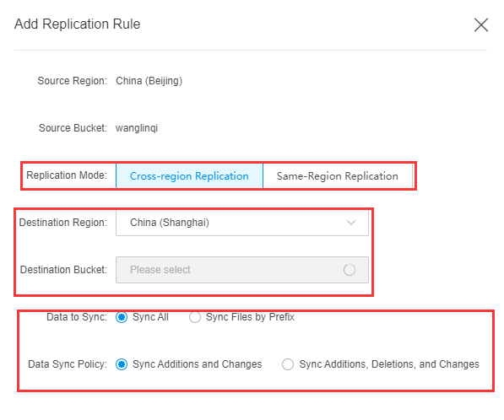Click the Sync Additions, Deletions, and Changes label
Screen dimensions: 504x420
coord(389,364)
